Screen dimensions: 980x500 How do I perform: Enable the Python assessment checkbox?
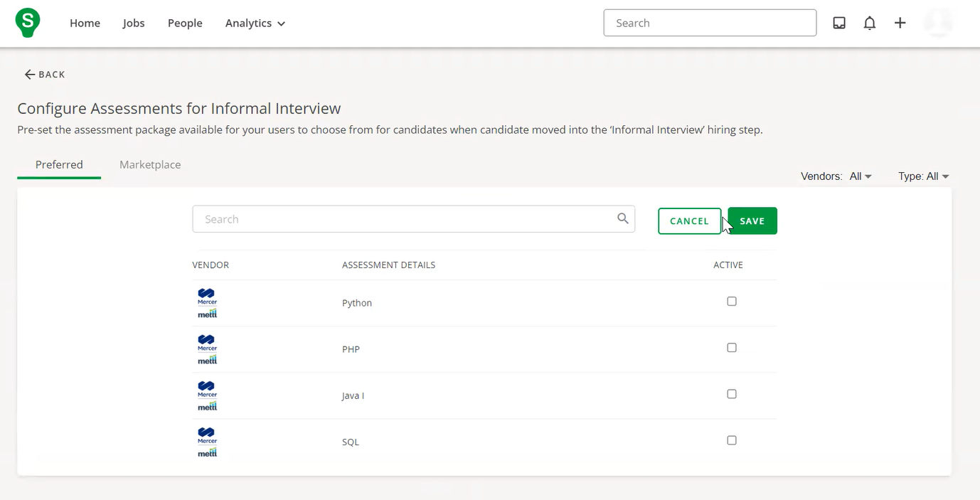[x=732, y=302]
